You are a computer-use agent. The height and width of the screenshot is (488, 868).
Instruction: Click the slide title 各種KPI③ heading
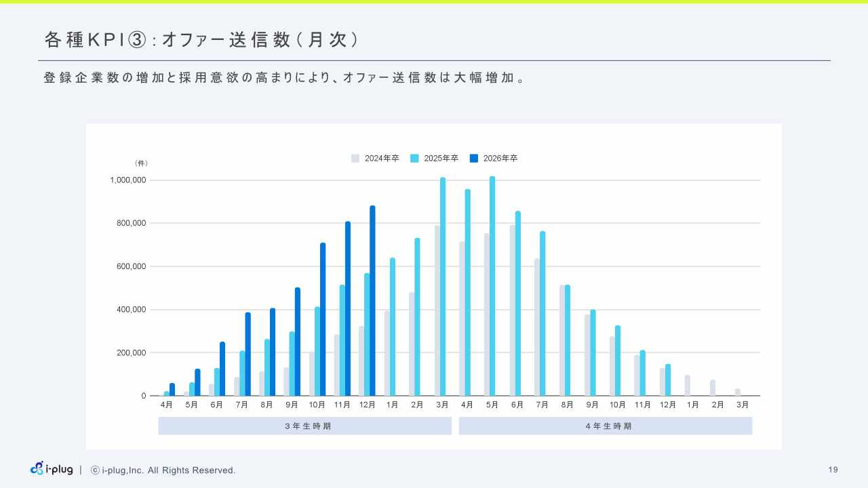(x=201, y=40)
